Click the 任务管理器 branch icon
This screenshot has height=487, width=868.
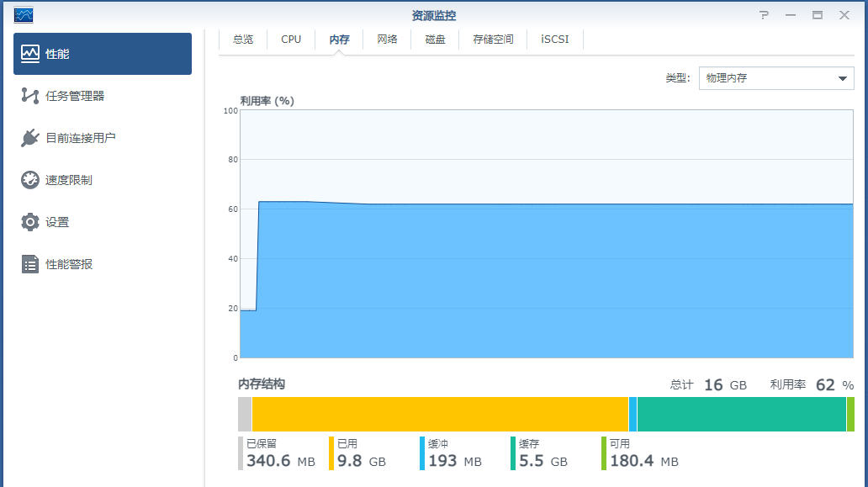click(x=30, y=96)
